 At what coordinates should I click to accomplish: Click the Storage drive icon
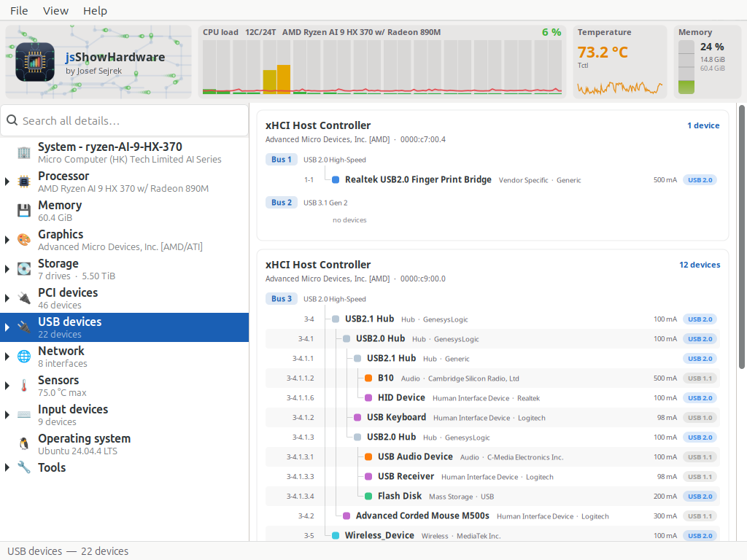[24, 268]
